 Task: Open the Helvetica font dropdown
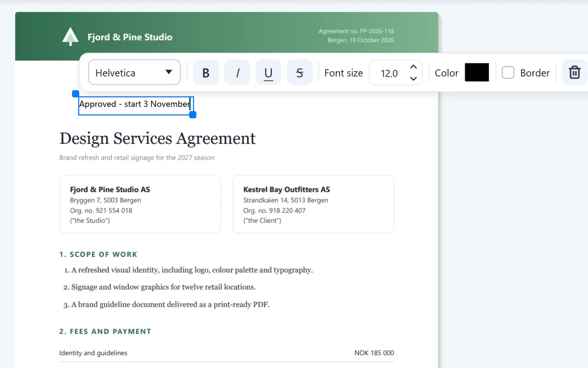tap(134, 73)
